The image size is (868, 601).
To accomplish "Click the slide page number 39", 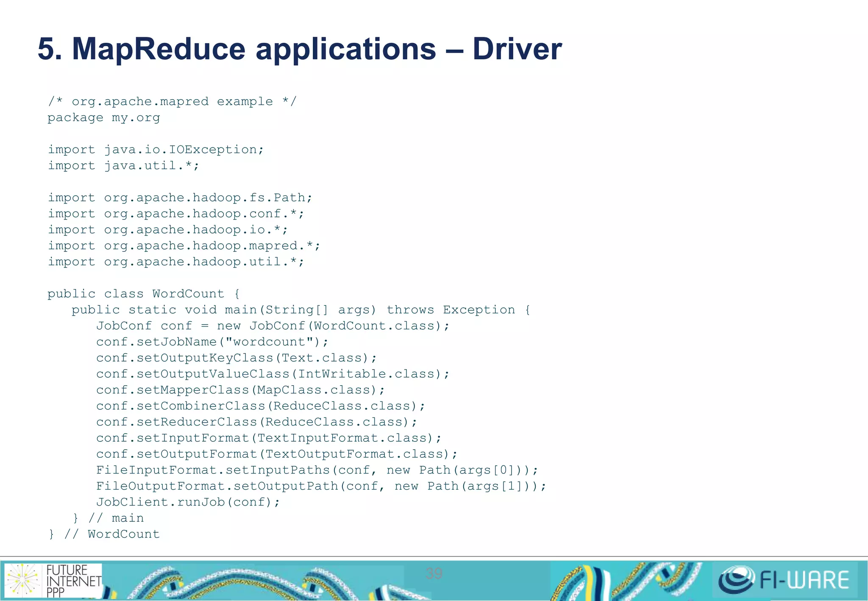I will point(434,574).
